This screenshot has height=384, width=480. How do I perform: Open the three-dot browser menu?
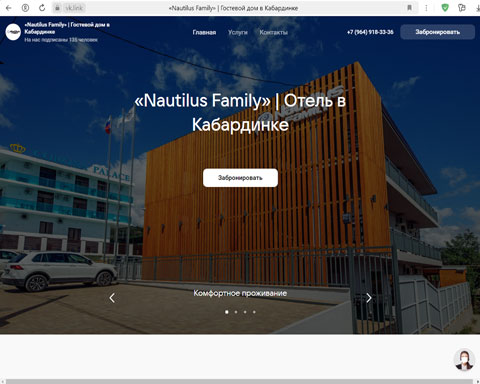426,8
